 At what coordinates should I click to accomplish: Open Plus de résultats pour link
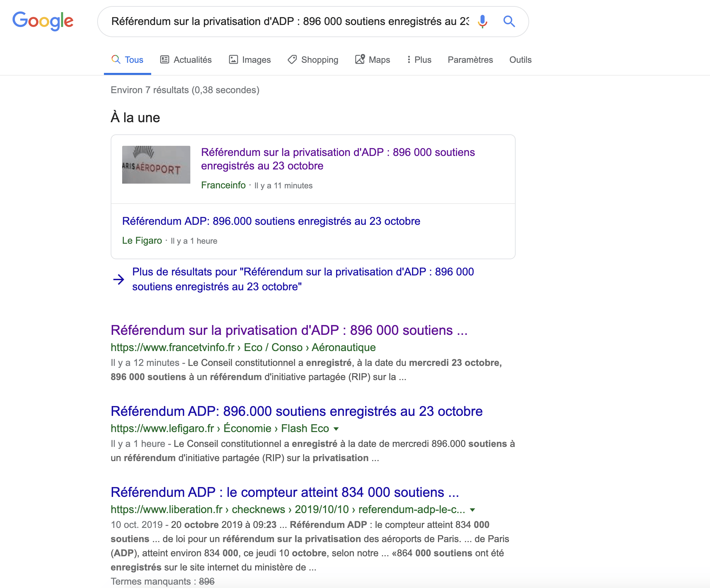(303, 279)
